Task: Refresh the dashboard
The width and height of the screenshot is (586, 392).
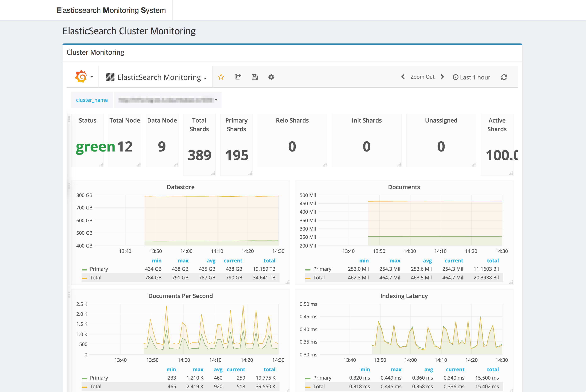Action: [504, 77]
